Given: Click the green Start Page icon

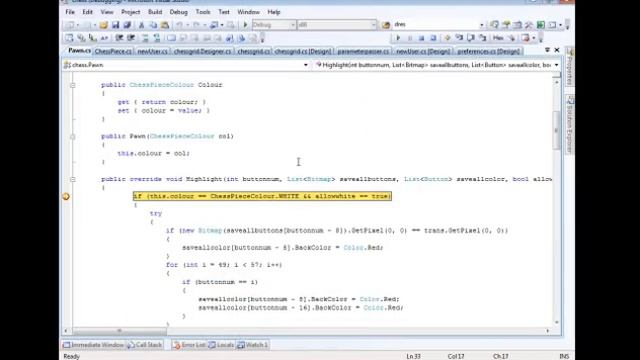Looking at the screenshot, I should tap(541, 25).
